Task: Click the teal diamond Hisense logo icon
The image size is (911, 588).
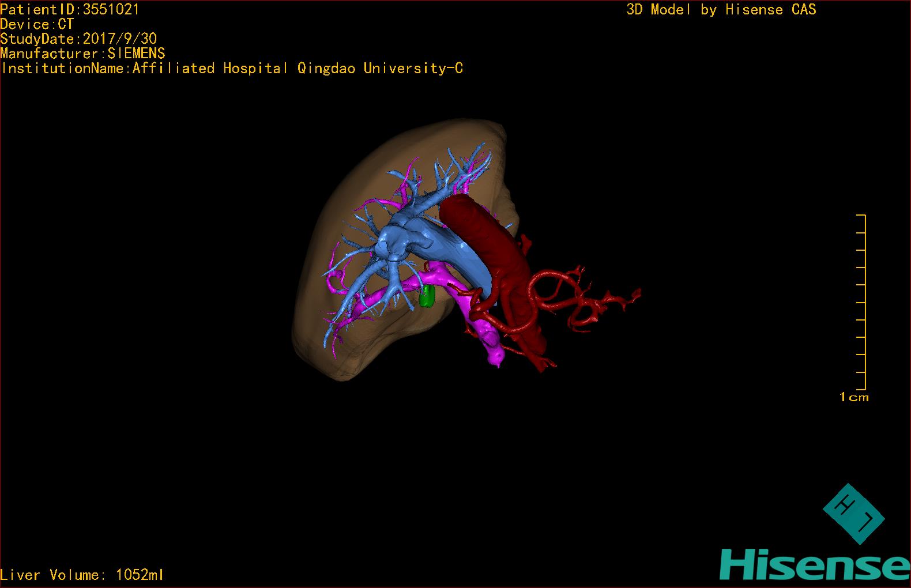Action: coord(853,513)
